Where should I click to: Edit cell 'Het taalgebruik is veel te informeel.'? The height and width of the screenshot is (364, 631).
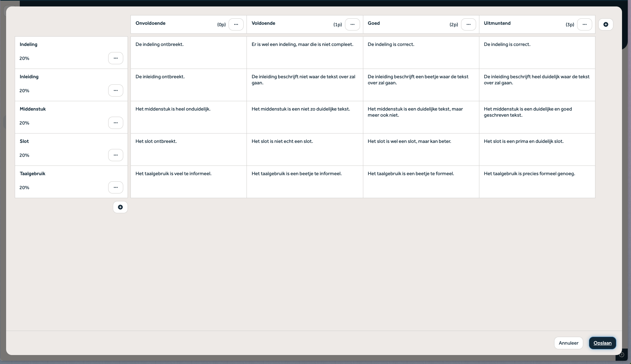tap(189, 182)
